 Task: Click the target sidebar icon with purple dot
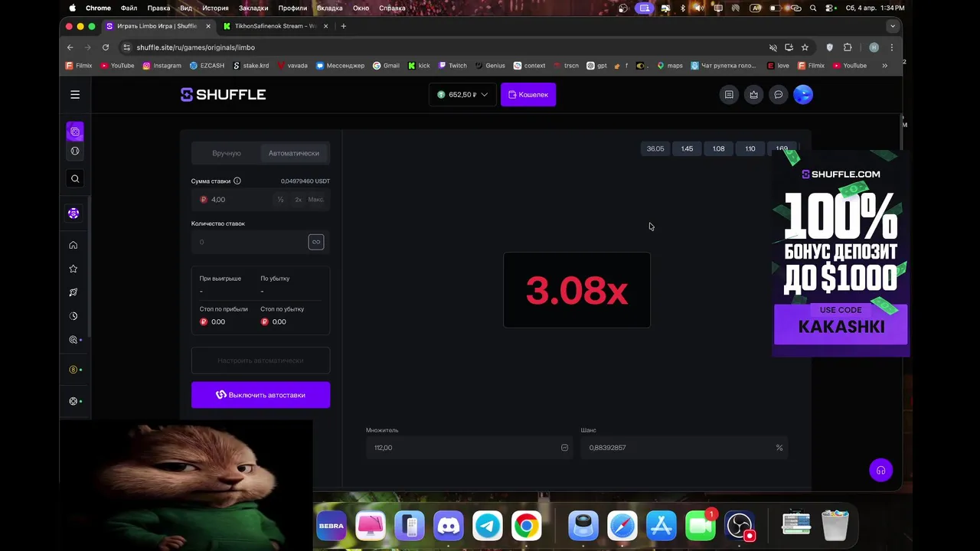(74, 340)
